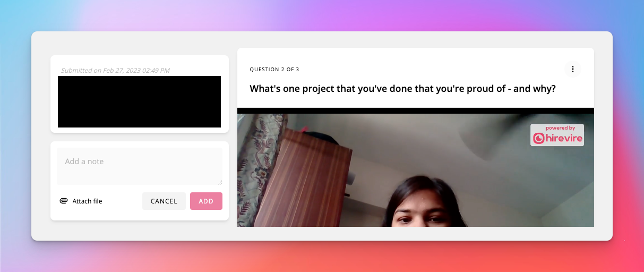
Task: Click the "hirevire" brand name in the watermark
Action: [564, 139]
